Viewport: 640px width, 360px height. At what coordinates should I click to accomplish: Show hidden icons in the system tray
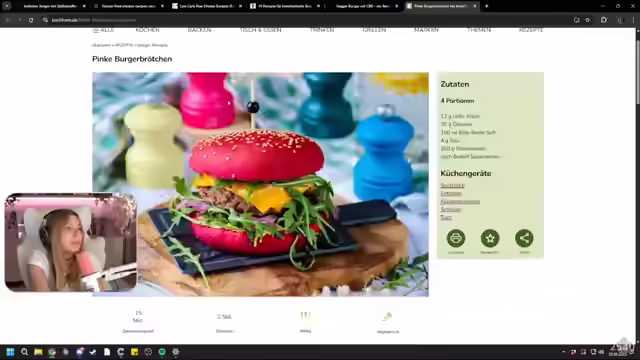[x=564, y=352]
